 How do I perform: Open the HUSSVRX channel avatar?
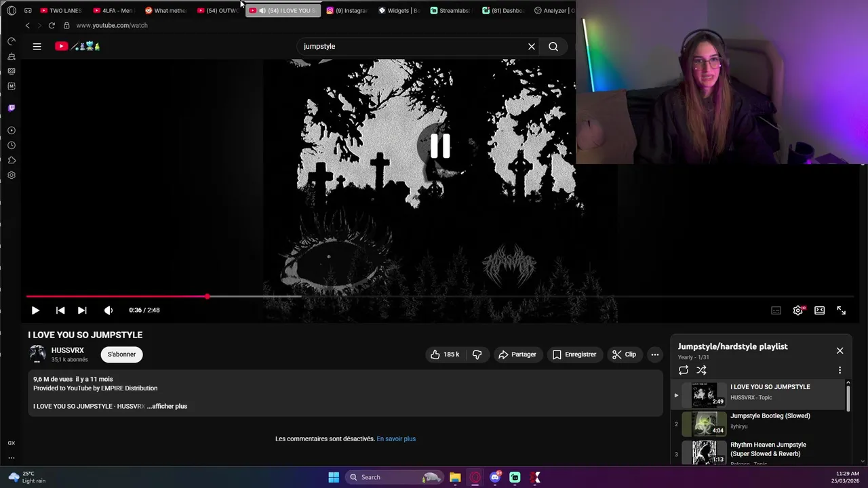37,354
